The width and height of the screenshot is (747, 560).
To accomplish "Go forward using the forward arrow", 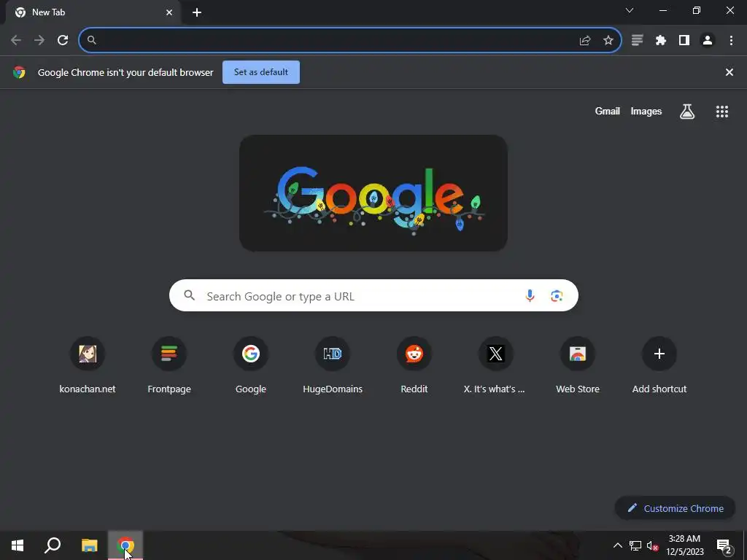I will 39,40.
